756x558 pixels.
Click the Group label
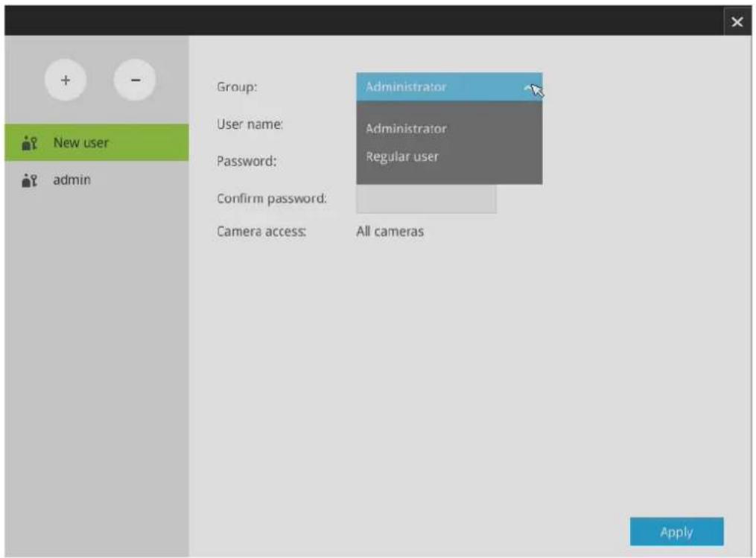click(x=237, y=87)
